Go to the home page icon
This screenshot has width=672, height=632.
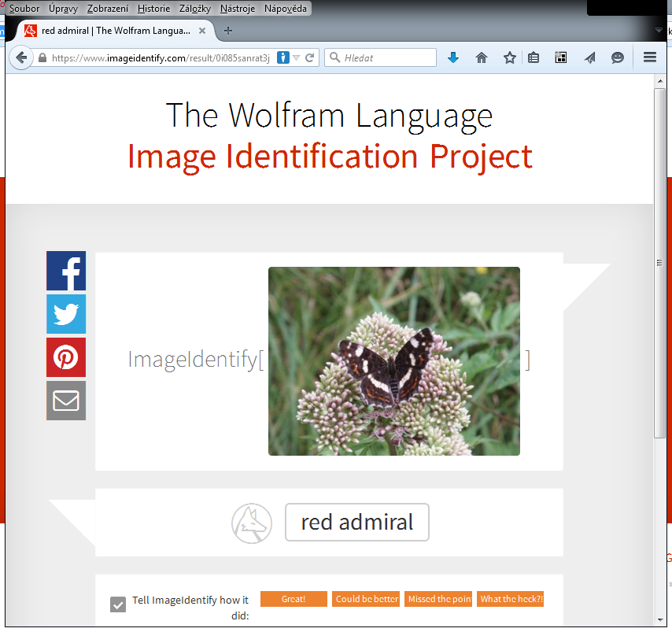coord(482,57)
